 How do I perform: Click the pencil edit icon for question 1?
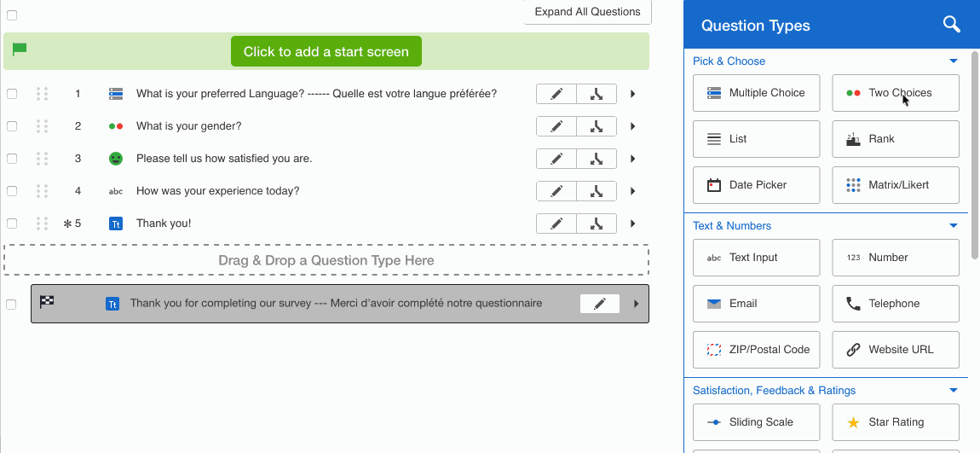[556, 94]
